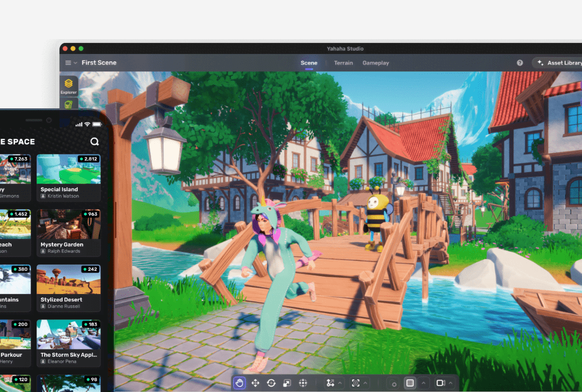Screen dimensions: 582x392
Task: Expand the coordinate axes options chevron
Action: pos(339,383)
